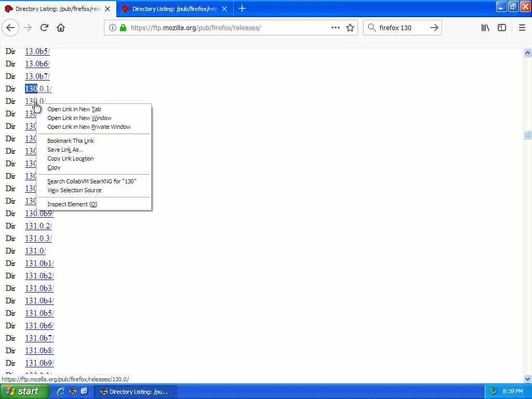The image size is (532, 399).
Task: Open the 131.0/ directory link
Action: (35, 251)
